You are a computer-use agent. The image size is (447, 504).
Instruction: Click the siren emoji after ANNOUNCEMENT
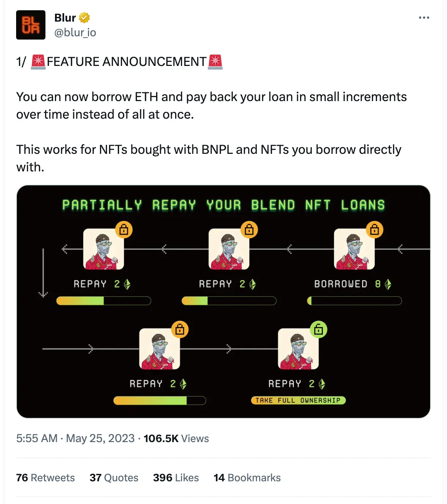click(215, 62)
